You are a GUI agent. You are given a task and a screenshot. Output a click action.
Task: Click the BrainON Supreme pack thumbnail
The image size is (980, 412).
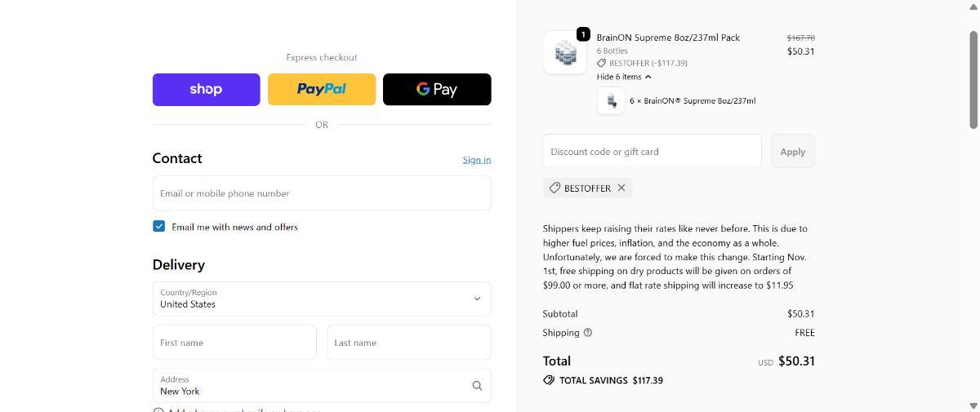[x=565, y=53]
